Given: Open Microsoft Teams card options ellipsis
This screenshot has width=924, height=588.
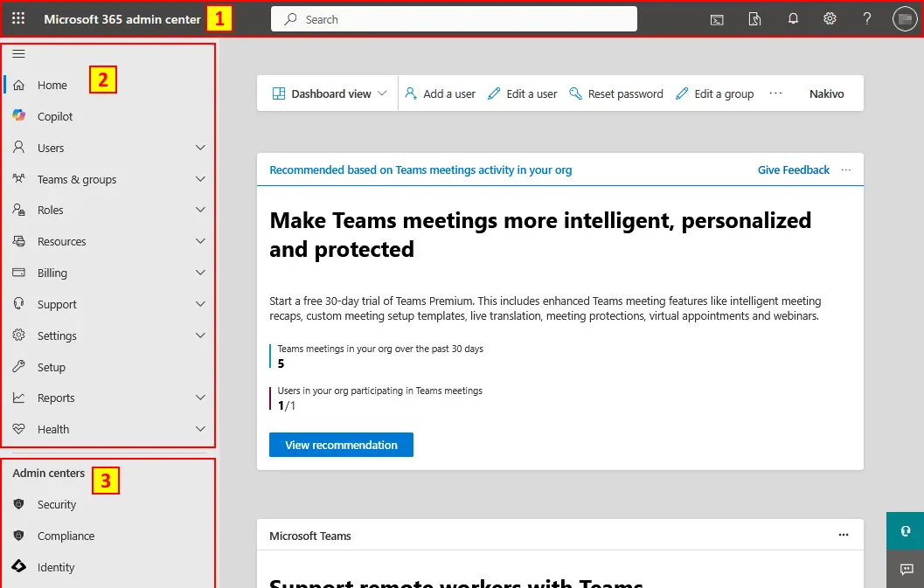Looking at the screenshot, I should click(844, 535).
